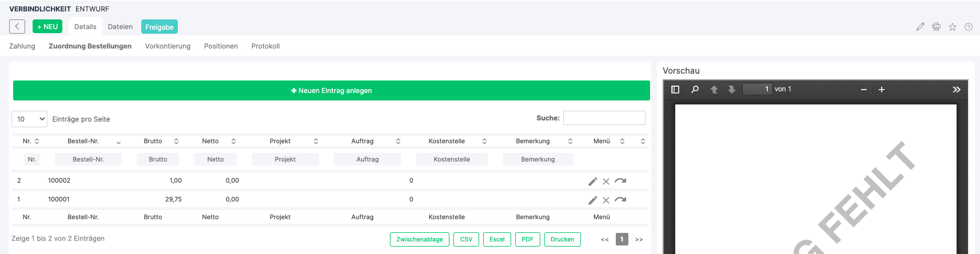Zoom in on the PDF preview
This screenshot has width=980, height=254.
pos(882,90)
